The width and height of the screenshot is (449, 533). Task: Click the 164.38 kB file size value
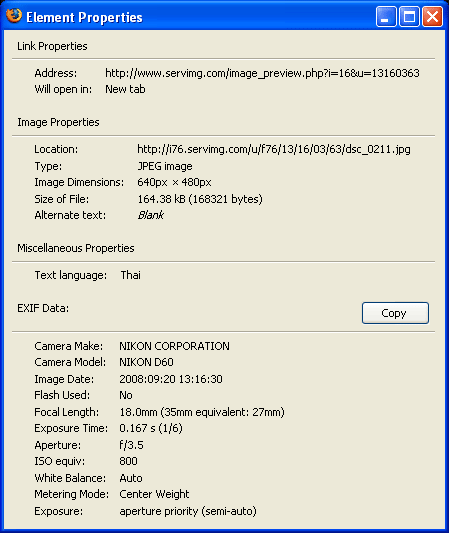click(200, 199)
